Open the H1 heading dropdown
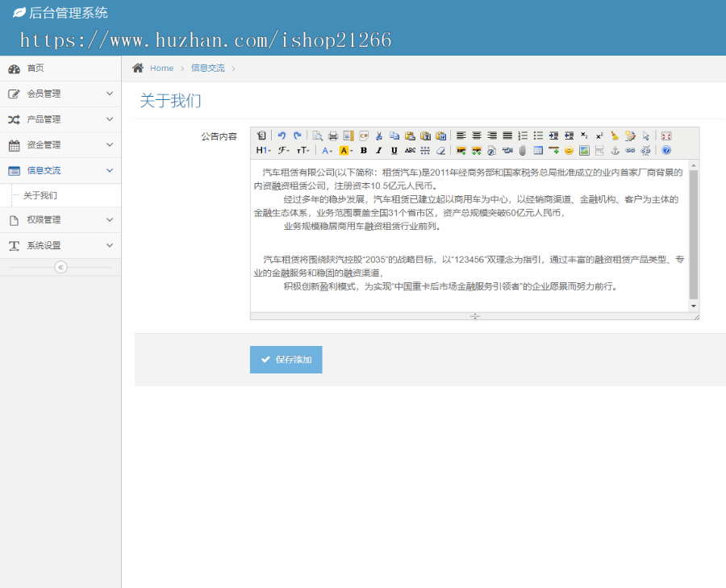726x588 pixels. tap(263, 150)
